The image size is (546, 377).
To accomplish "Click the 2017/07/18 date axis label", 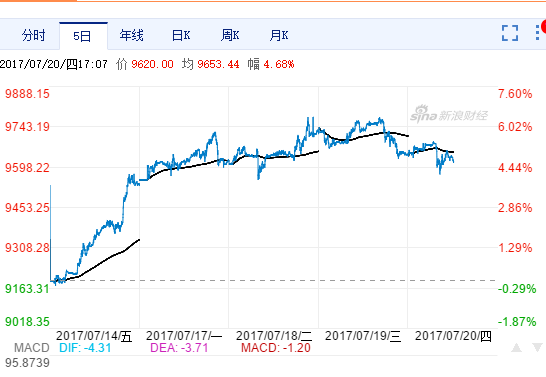I will (274, 336).
